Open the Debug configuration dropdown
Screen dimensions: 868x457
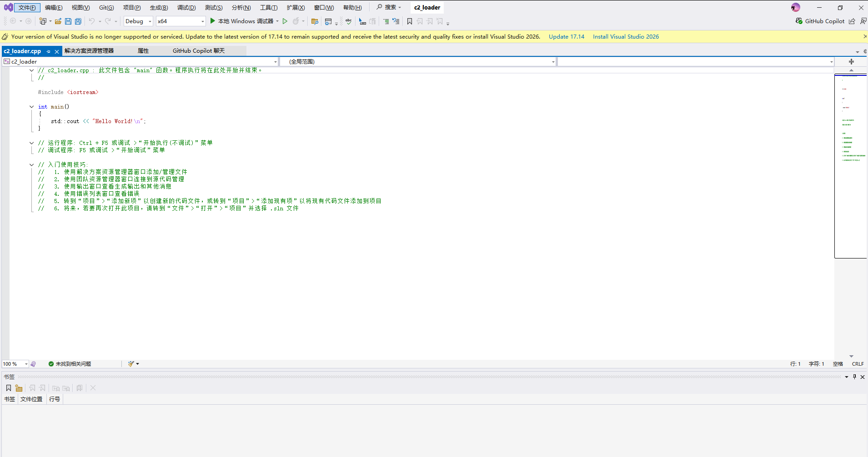click(138, 21)
